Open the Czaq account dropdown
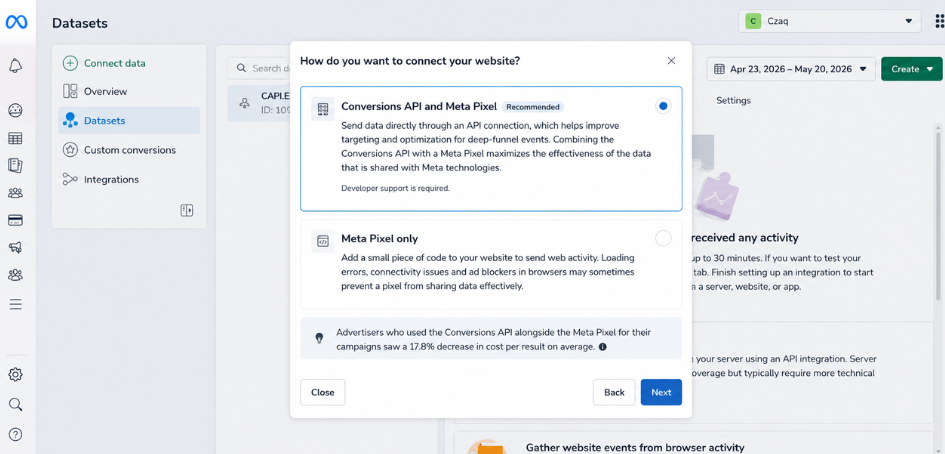Image resolution: width=945 pixels, height=454 pixels. (x=829, y=21)
